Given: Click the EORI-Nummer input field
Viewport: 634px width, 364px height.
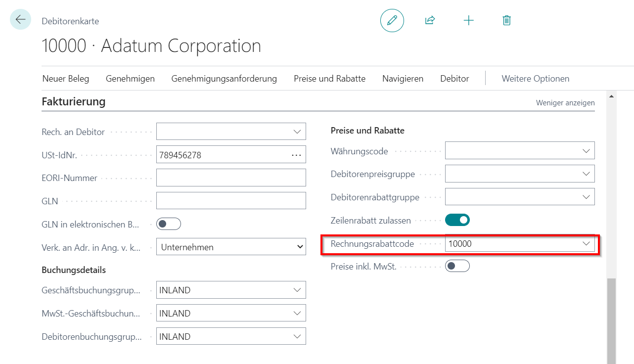Looking at the screenshot, I should [231, 178].
